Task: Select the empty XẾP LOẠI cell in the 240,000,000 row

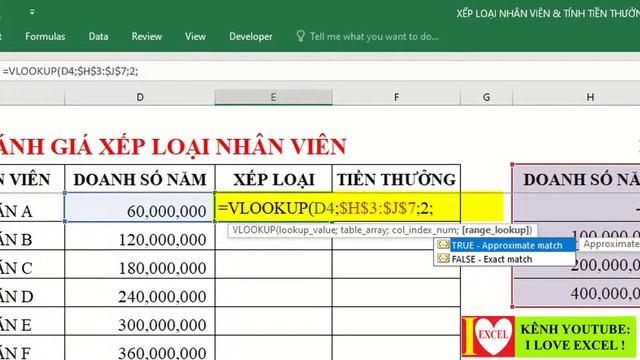Action: pos(273,293)
